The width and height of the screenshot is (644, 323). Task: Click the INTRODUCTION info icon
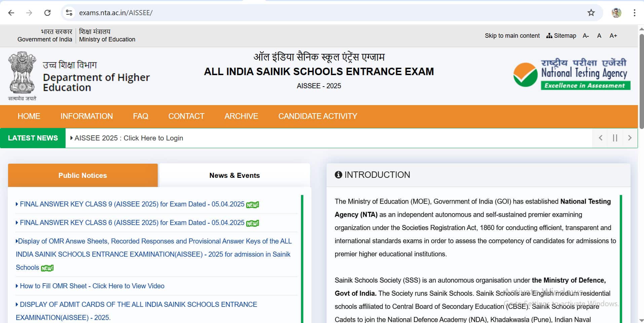pyautogui.click(x=338, y=175)
